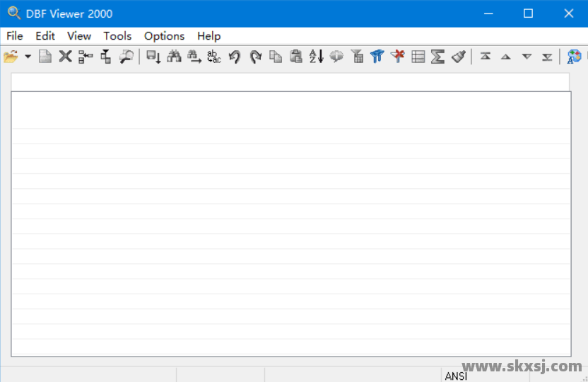The image size is (588, 382).
Task: Jump to last record arrow
Action: (x=547, y=57)
